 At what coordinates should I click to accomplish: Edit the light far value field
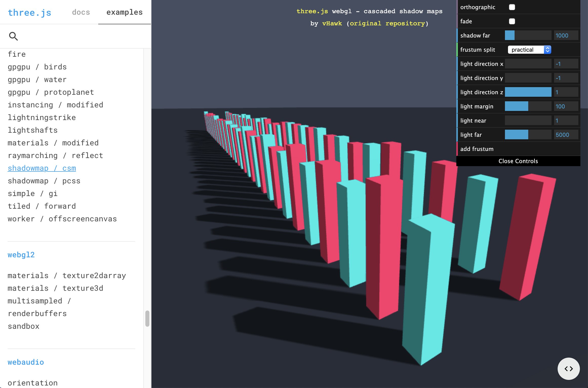pyautogui.click(x=566, y=134)
